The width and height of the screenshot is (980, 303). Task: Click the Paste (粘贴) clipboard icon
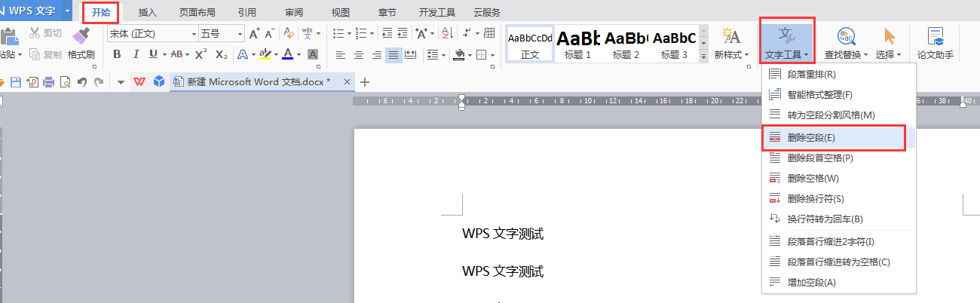coord(8,35)
